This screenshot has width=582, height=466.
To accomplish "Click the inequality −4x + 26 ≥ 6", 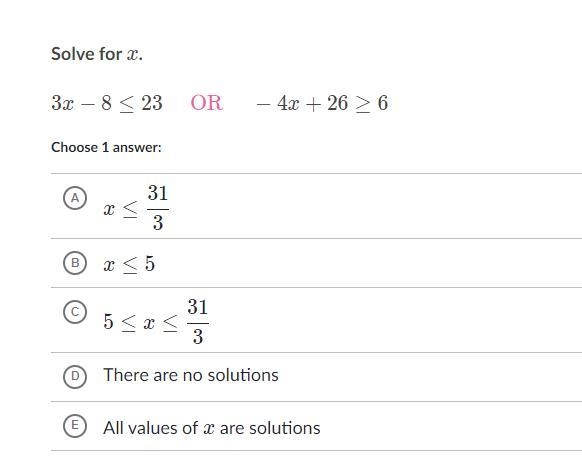I will pyautogui.click(x=322, y=103).
